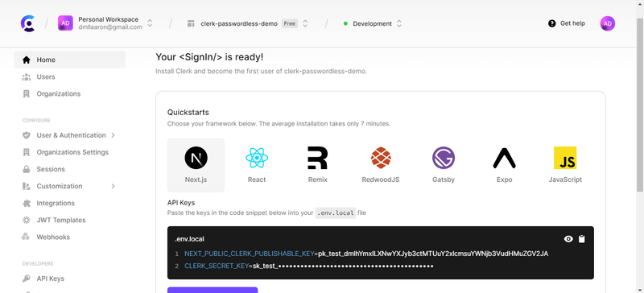Open the Personal Workspace switcher
Image resolution: width=644 pixels, height=293 pixels.
pos(105,23)
